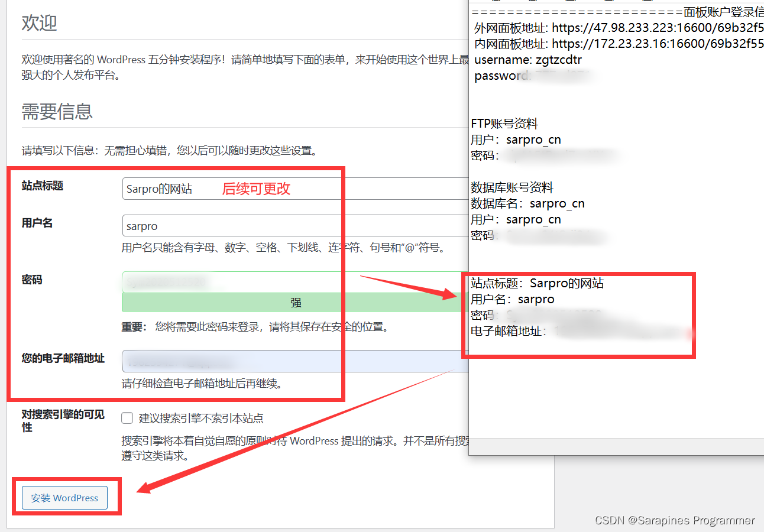Screen dimensions: 764x532
Task: Click the 数据库账号资料 line in the notepad
Action: tap(512, 187)
